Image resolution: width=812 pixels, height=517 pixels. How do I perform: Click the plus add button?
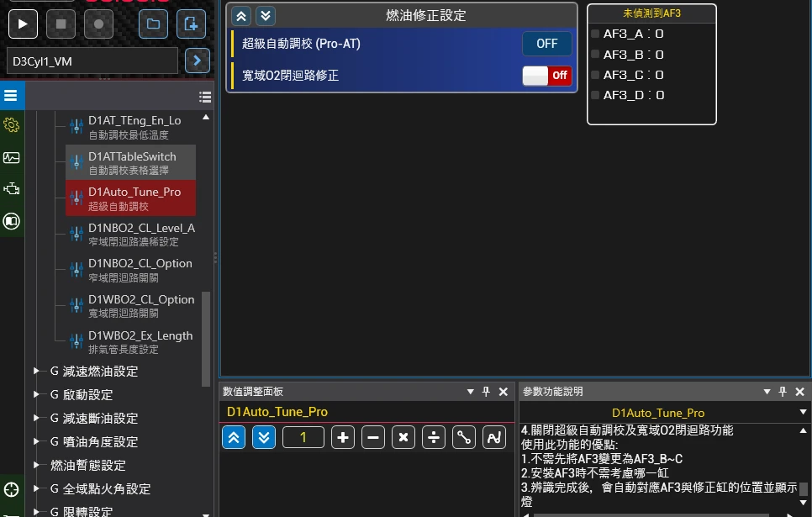click(343, 438)
